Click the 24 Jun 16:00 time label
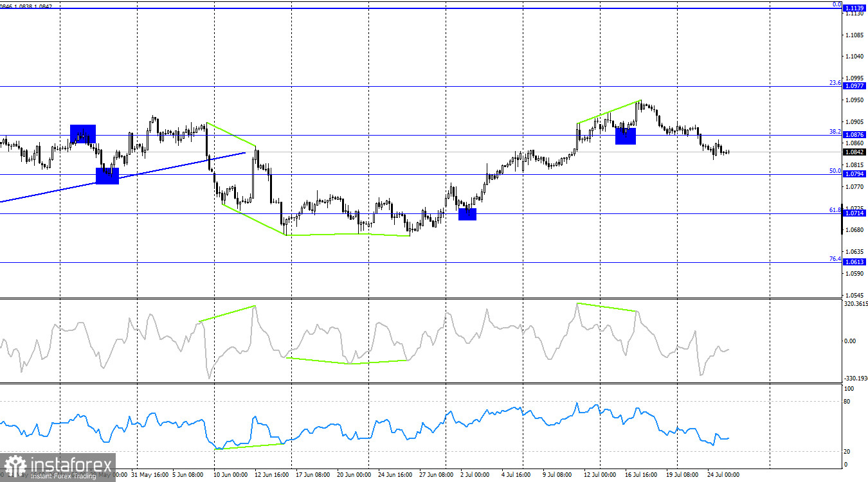Image resolution: width=868 pixels, height=482 pixels. [395, 476]
